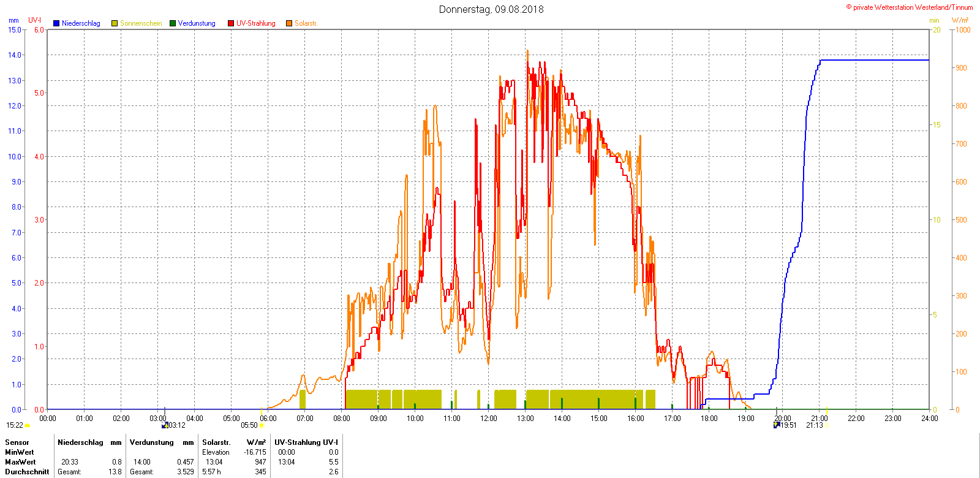Click the Niederschlag max value 0.8

[117, 462]
